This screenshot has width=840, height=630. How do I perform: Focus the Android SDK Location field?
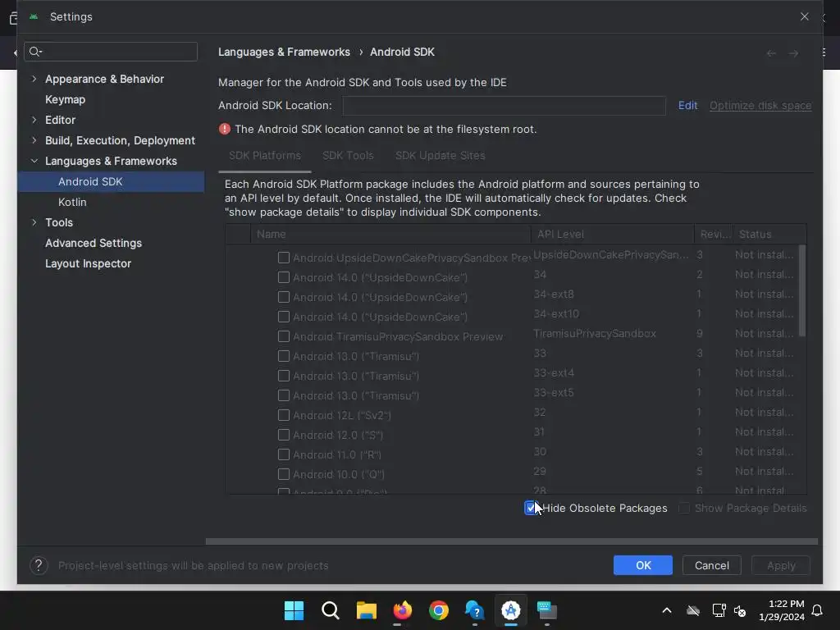point(504,106)
